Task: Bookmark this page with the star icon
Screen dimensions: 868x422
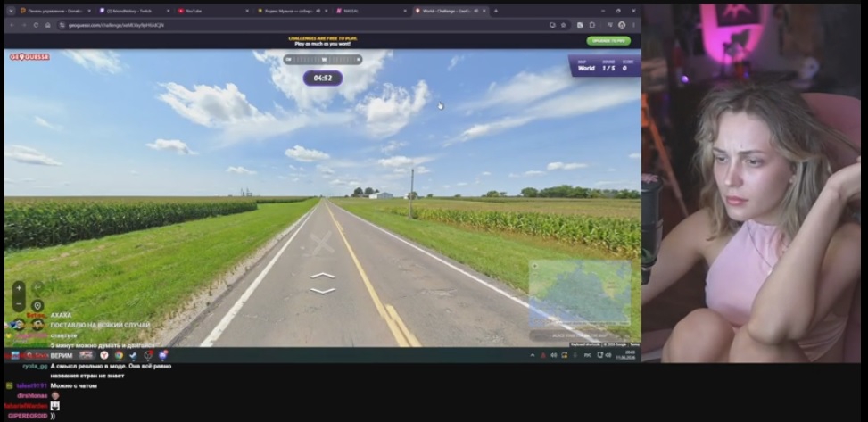Action: (564, 25)
